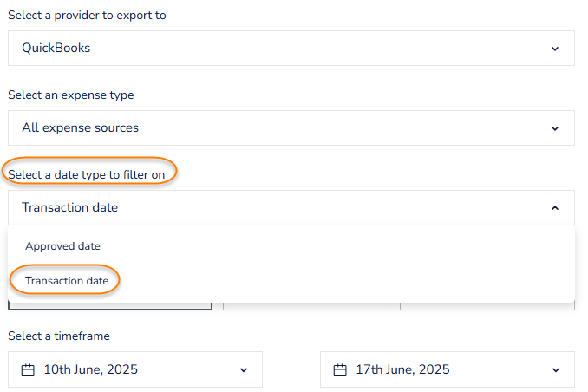Open the start date picker showing 10th June, 2025
The width and height of the screenshot is (588, 392).
[x=134, y=369]
